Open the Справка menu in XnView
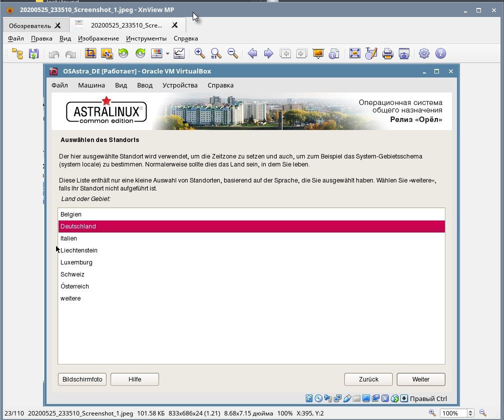504x420 pixels. click(186, 38)
